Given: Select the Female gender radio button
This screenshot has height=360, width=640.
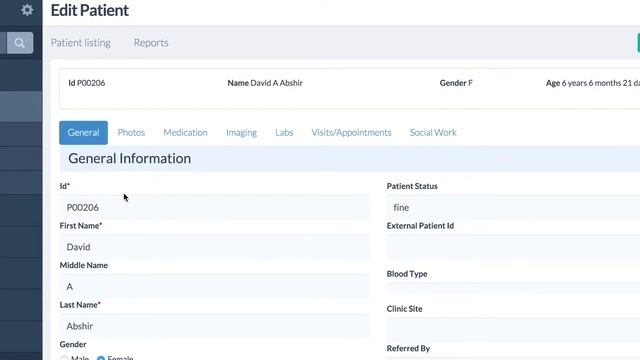Looking at the screenshot, I should tap(101, 358).
